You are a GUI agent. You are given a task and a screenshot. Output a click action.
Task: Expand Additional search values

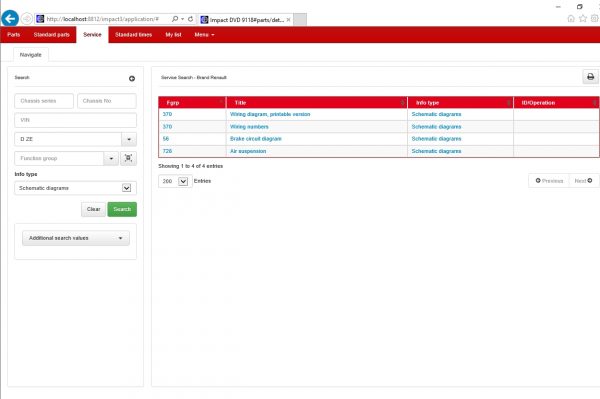click(x=76, y=238)
